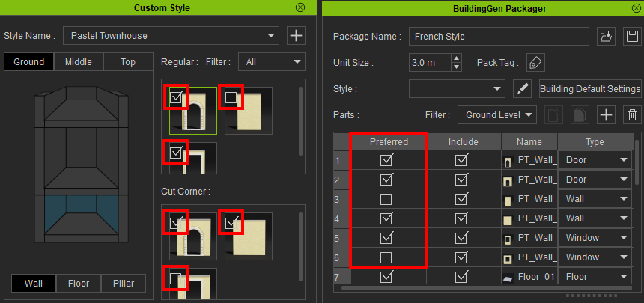Open the Ground Level filter dropdown
The height and width of the screenshot is (303, 644).
(x=497, y=115)
